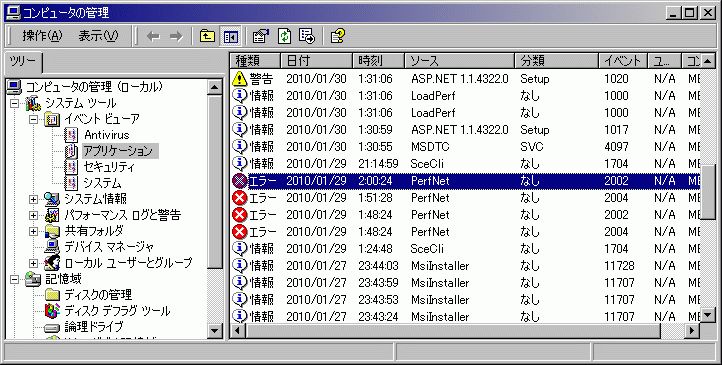Click event list scroll left arrow
The height and width of the screenshot is (365, 722).
238,330
